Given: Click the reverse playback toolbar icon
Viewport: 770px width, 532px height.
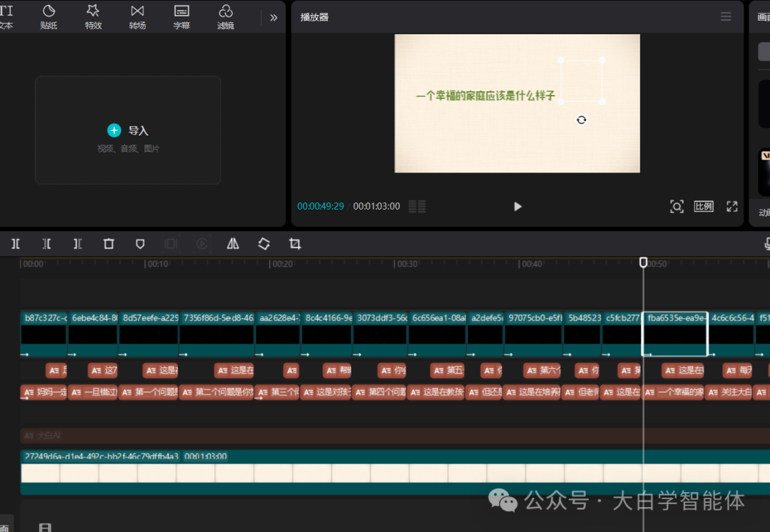Looking at the screenshot, I should [x=202, y=244].
